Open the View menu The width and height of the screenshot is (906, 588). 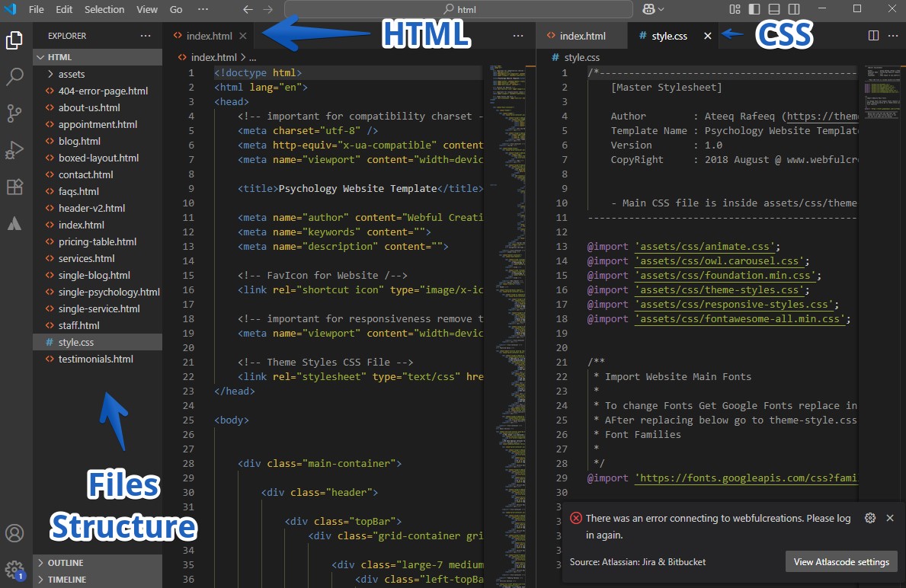[146, 9]
